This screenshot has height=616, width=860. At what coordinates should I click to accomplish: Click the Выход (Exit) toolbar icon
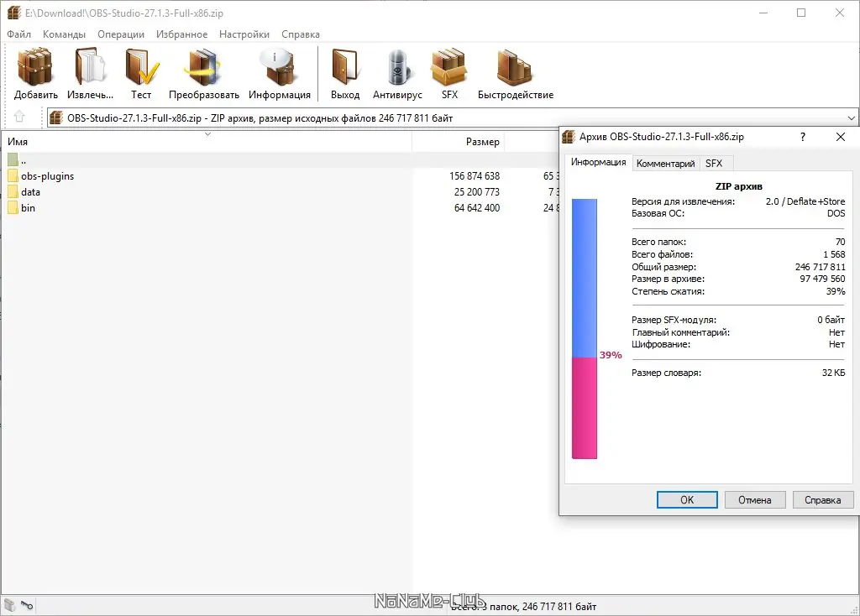(345, 74)
